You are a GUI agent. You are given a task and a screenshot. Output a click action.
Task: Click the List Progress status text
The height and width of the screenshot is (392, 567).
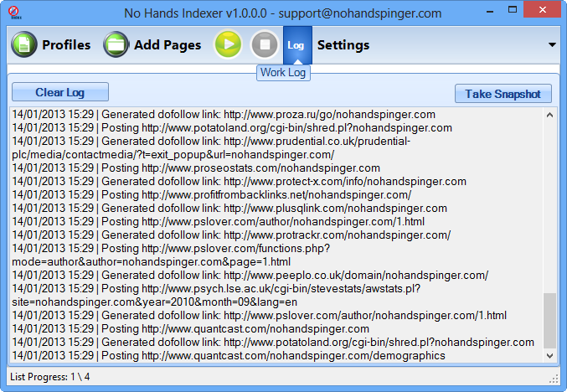[x=50, y=377]
